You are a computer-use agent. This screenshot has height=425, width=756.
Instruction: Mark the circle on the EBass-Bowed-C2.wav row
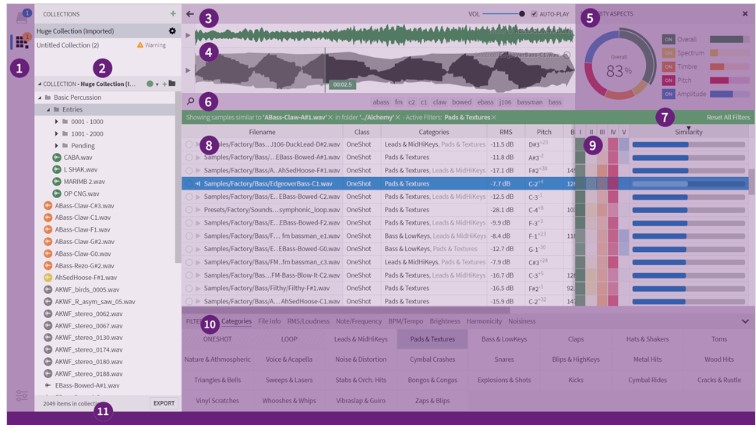click(x=189, y=197)
